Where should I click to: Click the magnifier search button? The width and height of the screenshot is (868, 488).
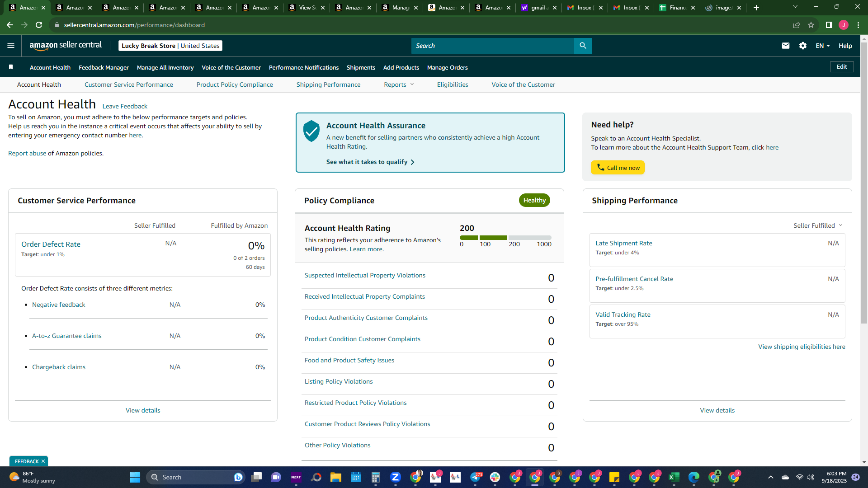[x=583, y=46]
